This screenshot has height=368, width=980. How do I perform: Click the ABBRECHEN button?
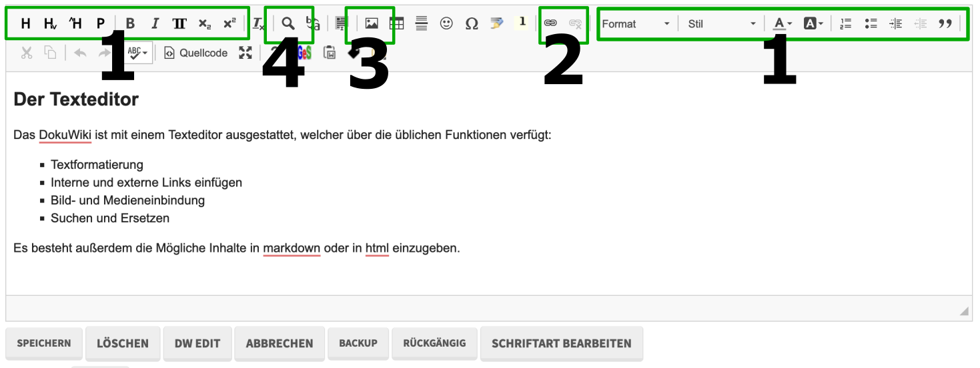279,343
